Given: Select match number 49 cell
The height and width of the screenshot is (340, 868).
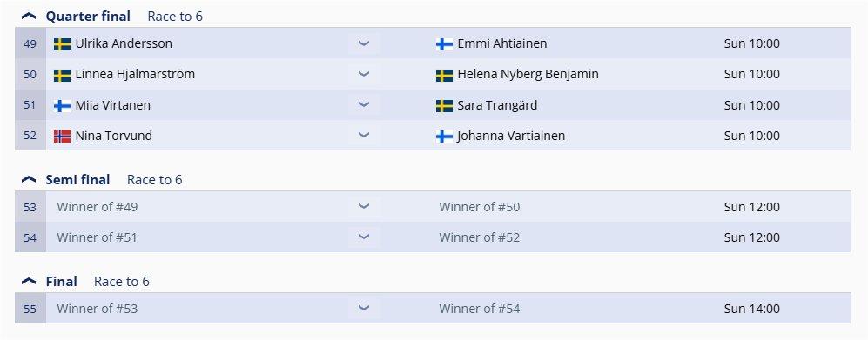Looking at the screenshot, I should coord(30,43).
